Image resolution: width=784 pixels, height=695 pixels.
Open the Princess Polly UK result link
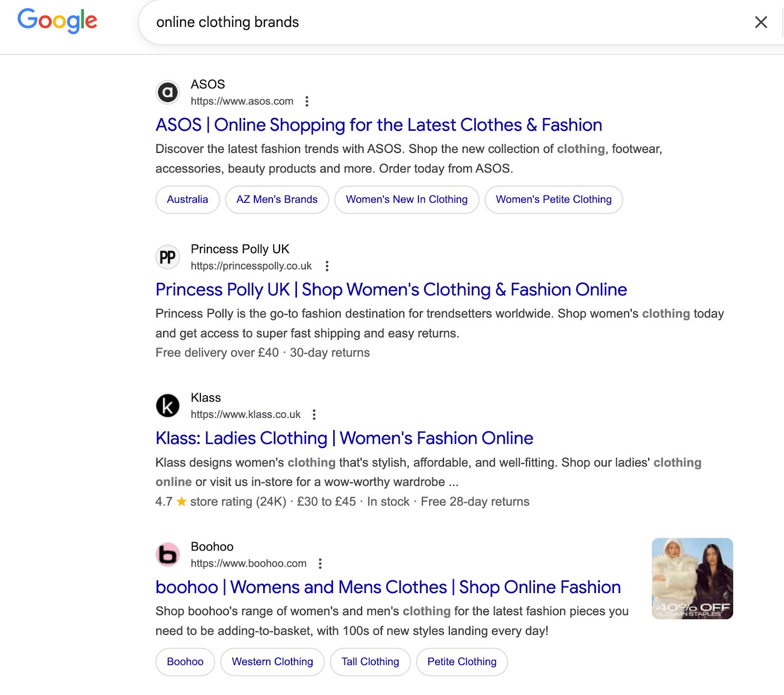click(391, 289)
